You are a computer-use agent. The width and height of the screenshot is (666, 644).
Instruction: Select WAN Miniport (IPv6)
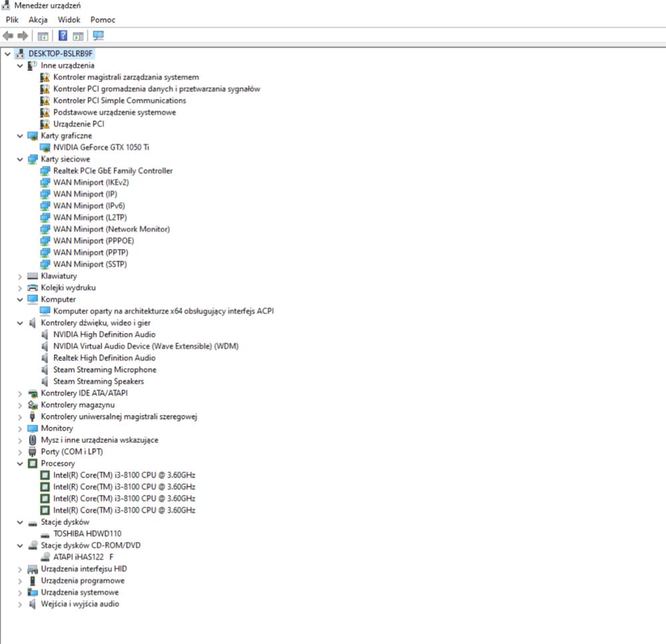coord(89,206)
